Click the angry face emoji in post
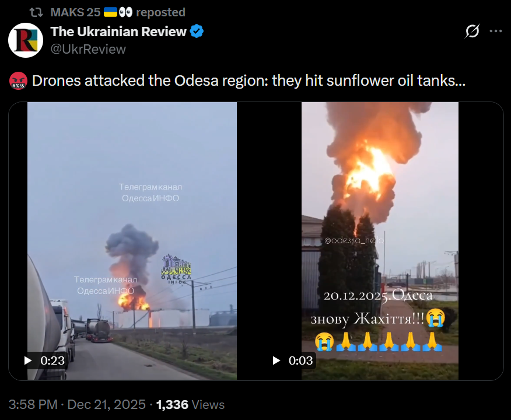 [x=18, y=81]
